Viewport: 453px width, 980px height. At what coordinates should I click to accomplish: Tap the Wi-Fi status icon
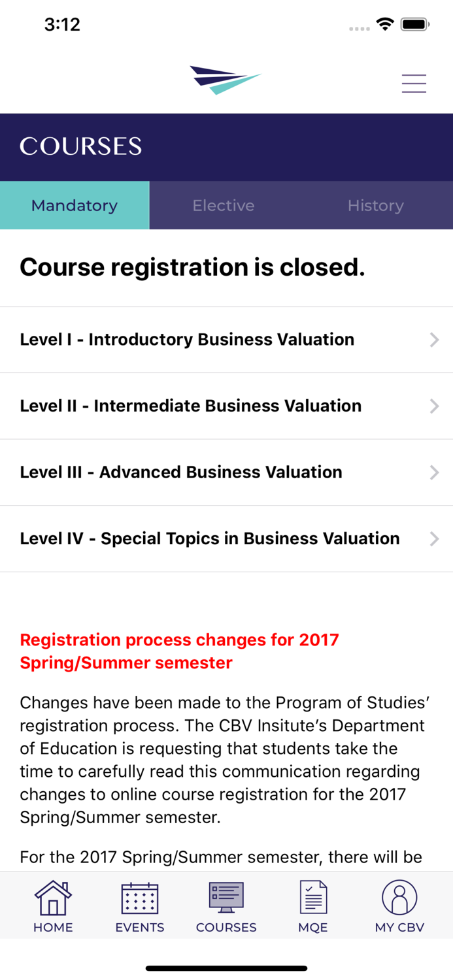coord(384,23)
